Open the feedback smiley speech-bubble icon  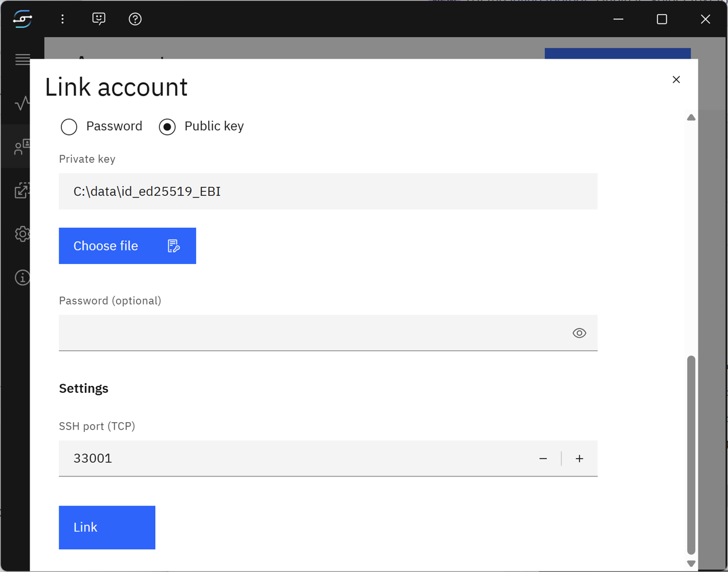[98, 19]
